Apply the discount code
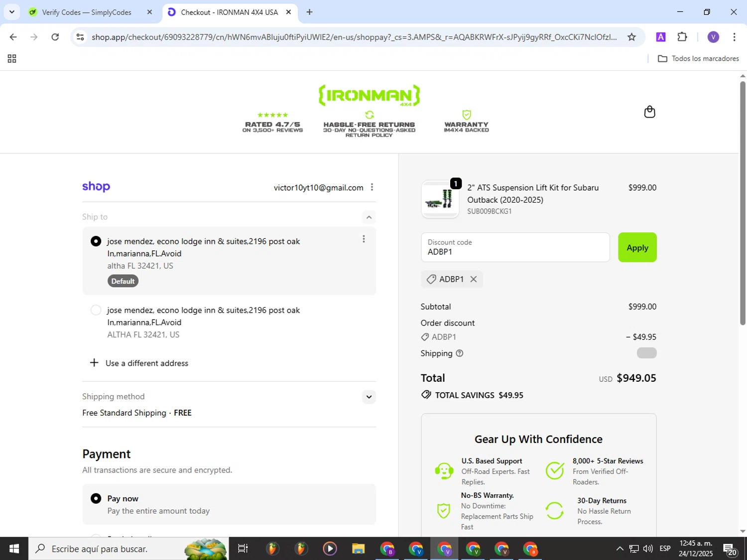The height and width of the screenshot is (560, 747). pyautogui.click(x=637, y=247)
